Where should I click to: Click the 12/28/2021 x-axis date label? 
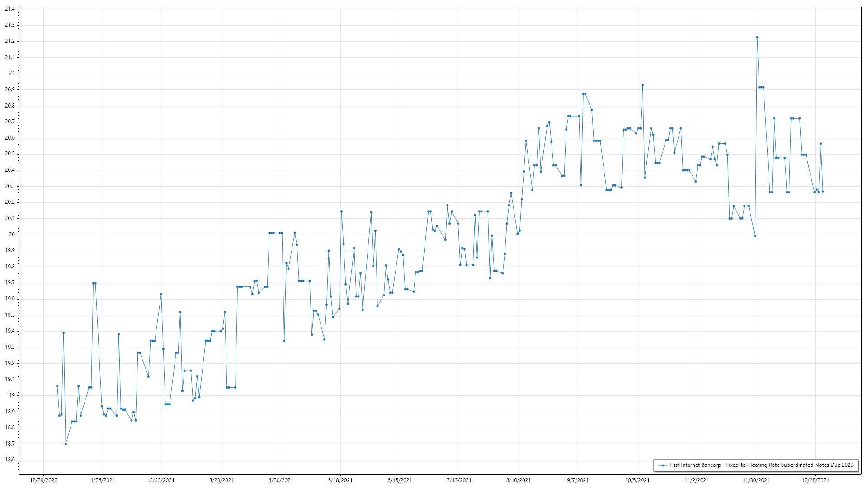tap(815, 480)
